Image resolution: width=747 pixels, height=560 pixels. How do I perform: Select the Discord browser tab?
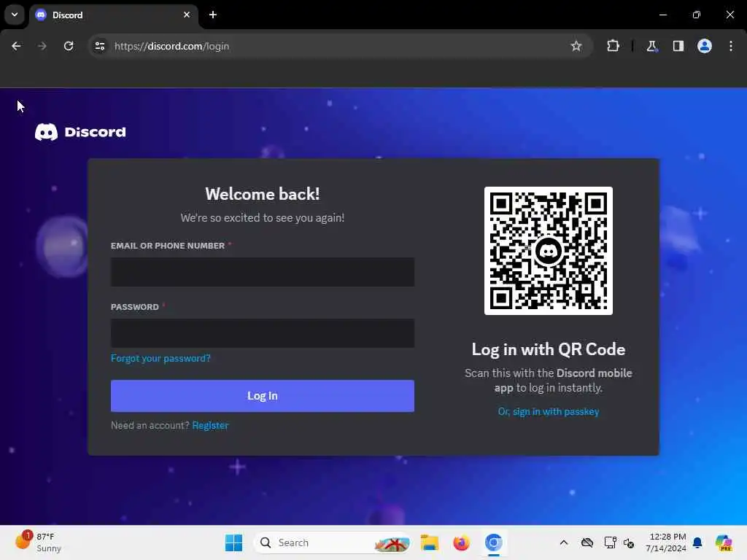tap(113, 15)
